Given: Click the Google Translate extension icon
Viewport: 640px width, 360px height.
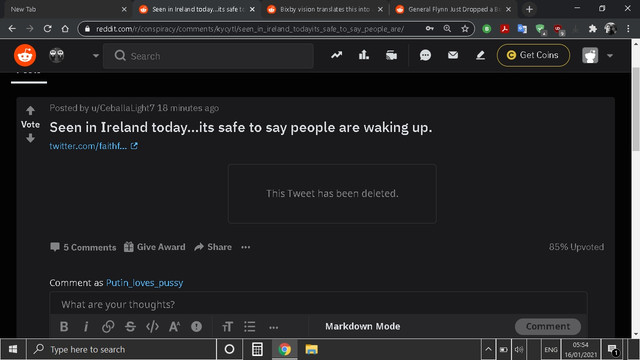Looking at the screenshot, I should (x=522, y=29).
